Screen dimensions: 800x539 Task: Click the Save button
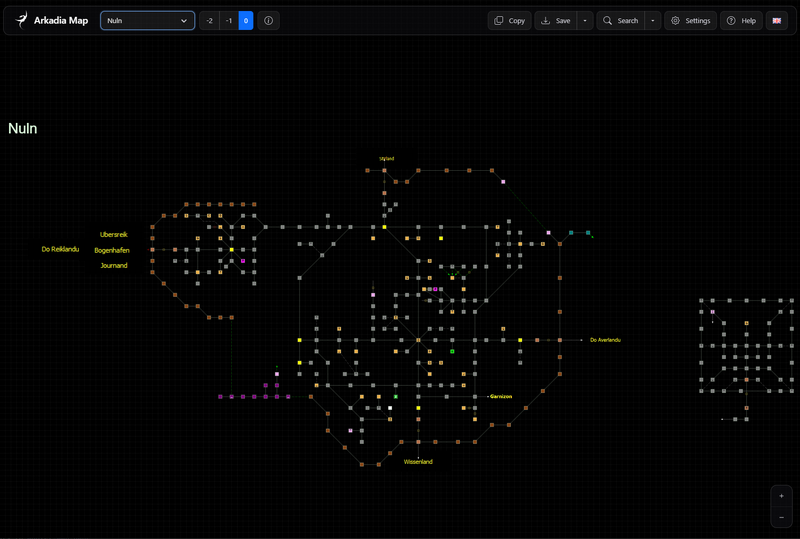click(x=556, y=20)
